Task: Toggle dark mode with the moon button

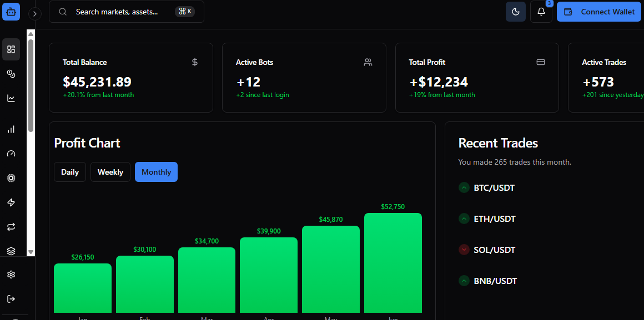Action: pos(515,12)
